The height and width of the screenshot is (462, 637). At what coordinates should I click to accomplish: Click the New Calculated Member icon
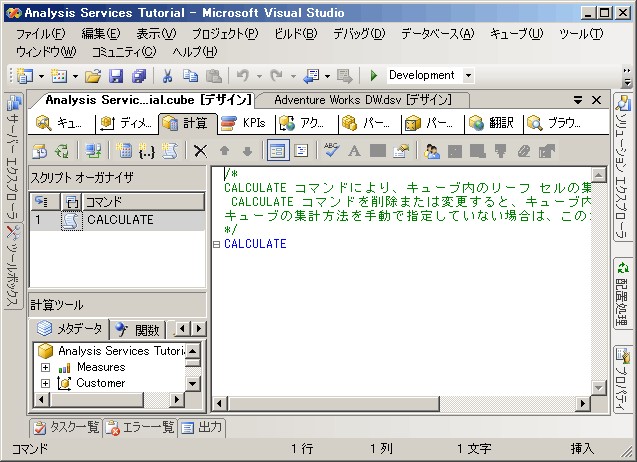tap(124, 151)
